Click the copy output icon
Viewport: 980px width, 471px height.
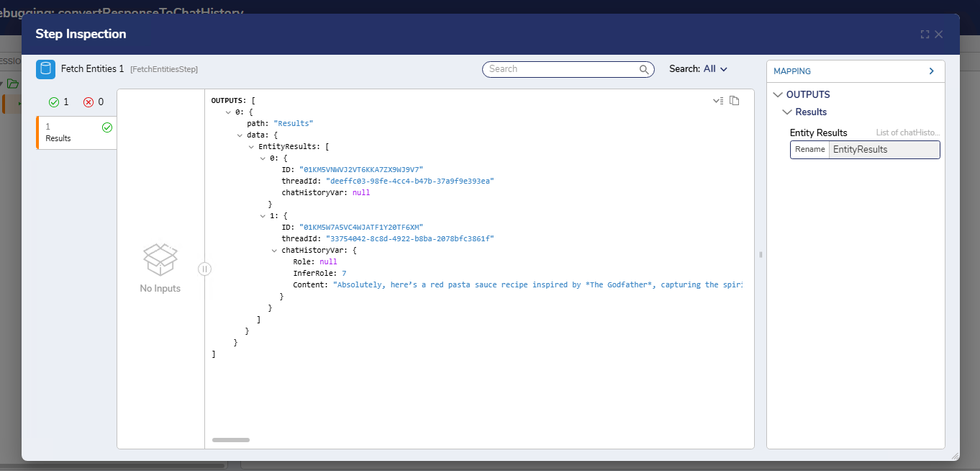(x=735, y=101)
